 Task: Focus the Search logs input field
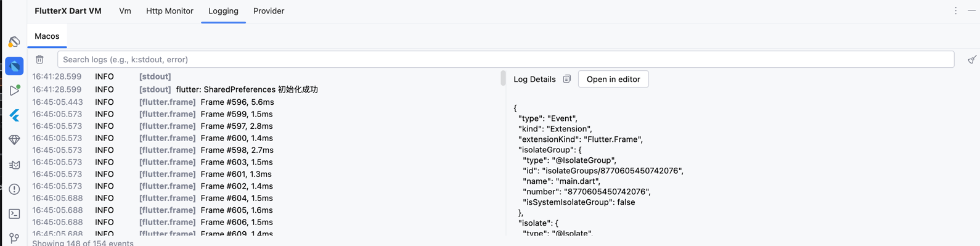pos(505,60)
